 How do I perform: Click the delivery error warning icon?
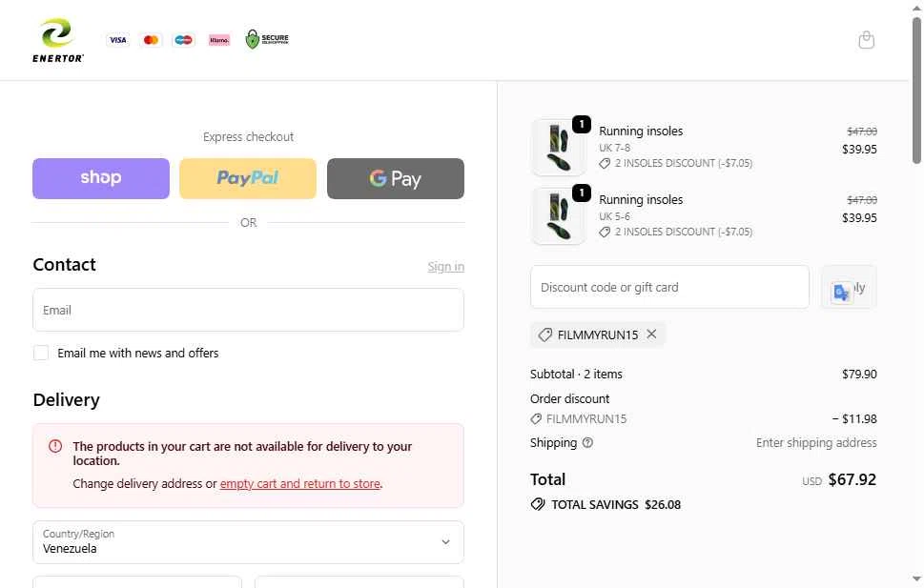click(x=54, y=446)
